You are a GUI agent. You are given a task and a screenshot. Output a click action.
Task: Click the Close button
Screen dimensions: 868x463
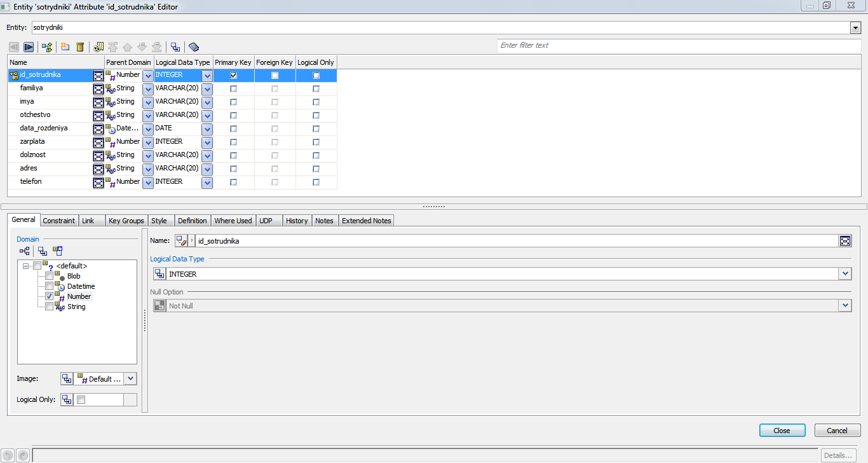[782, 431]
